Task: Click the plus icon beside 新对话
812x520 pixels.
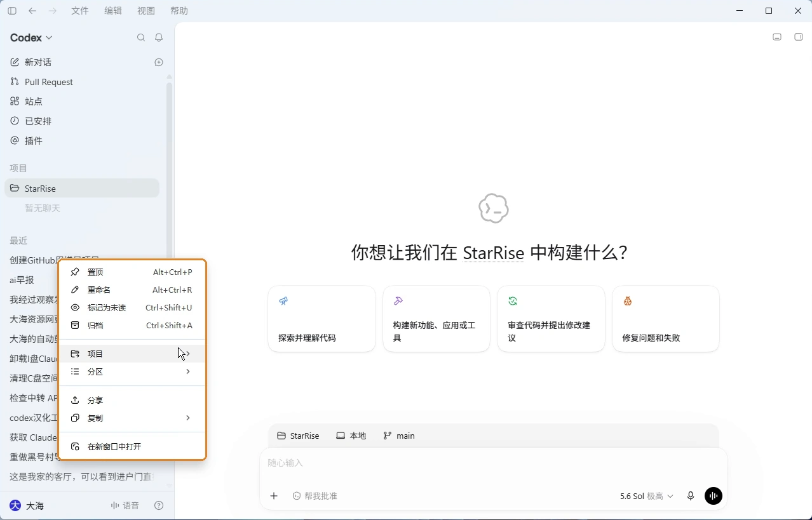Action: coord(159,62)
